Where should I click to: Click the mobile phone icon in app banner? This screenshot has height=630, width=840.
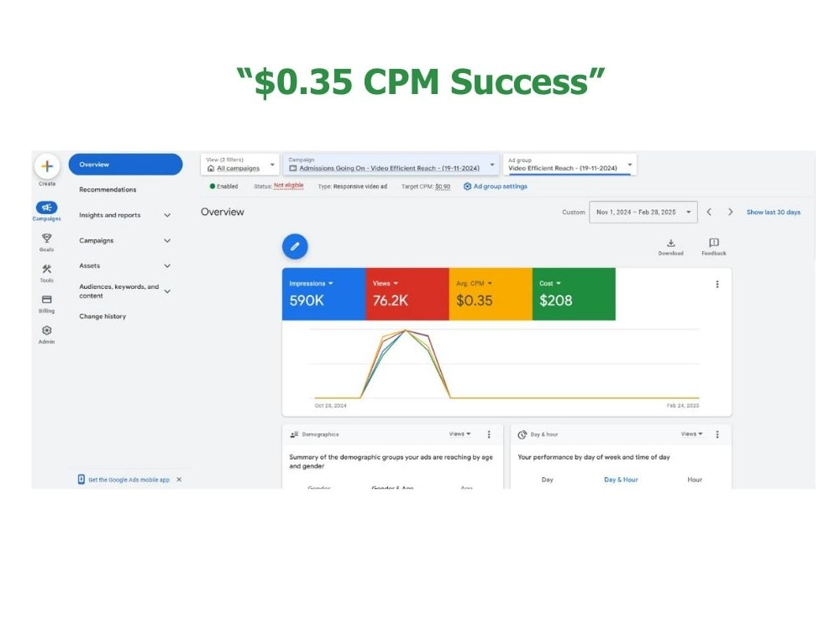click(x=81, y=479)
